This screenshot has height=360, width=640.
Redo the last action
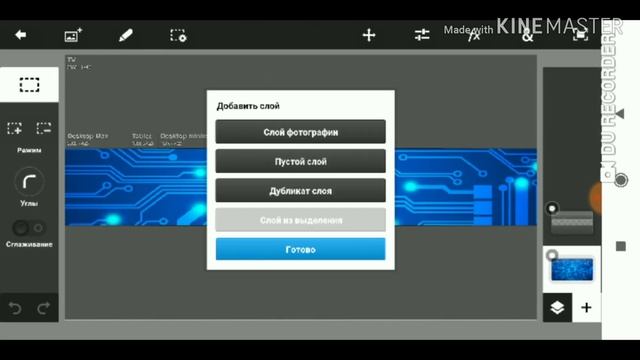point(43,308)
